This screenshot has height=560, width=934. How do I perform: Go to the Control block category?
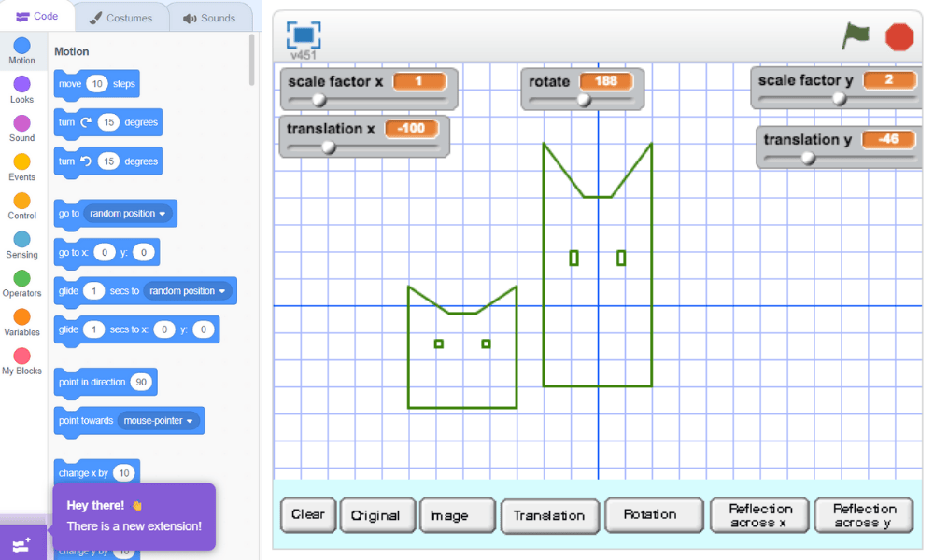(x=21, y=202)
